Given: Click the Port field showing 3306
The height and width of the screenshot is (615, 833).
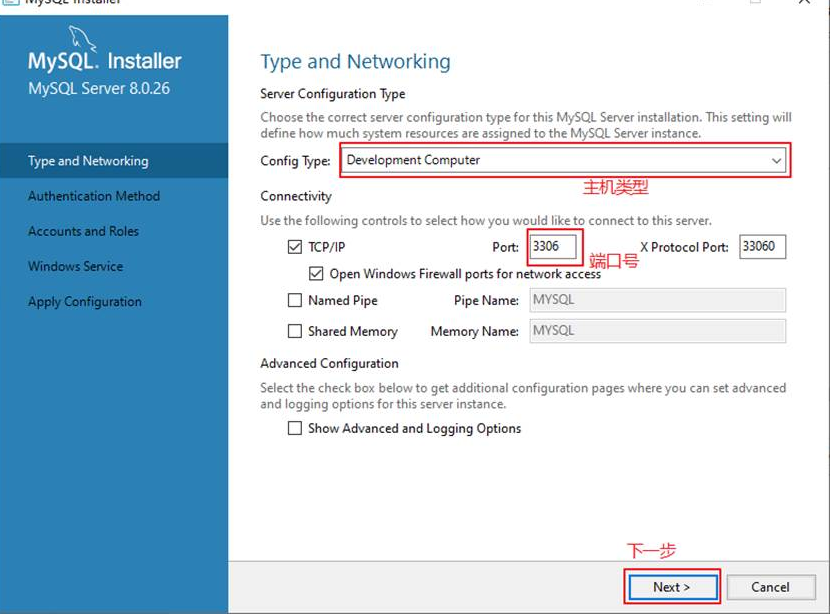Looking at the screenshot, I should pyautogui.click(x=554, y=247).
